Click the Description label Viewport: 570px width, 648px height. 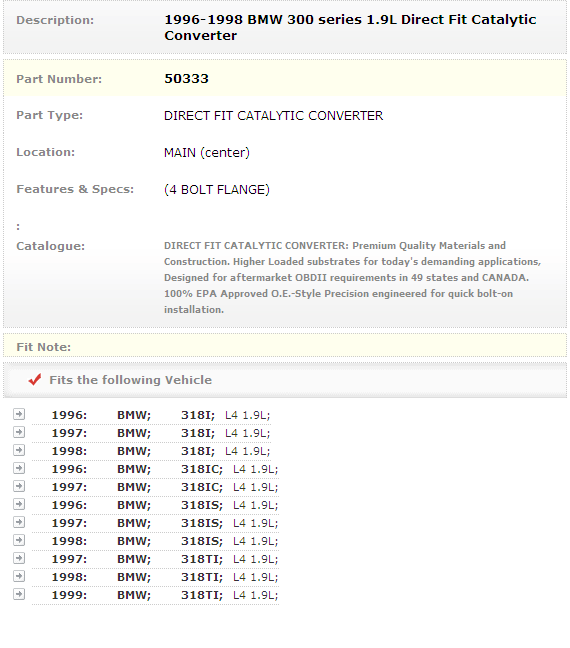pos(55,20)
